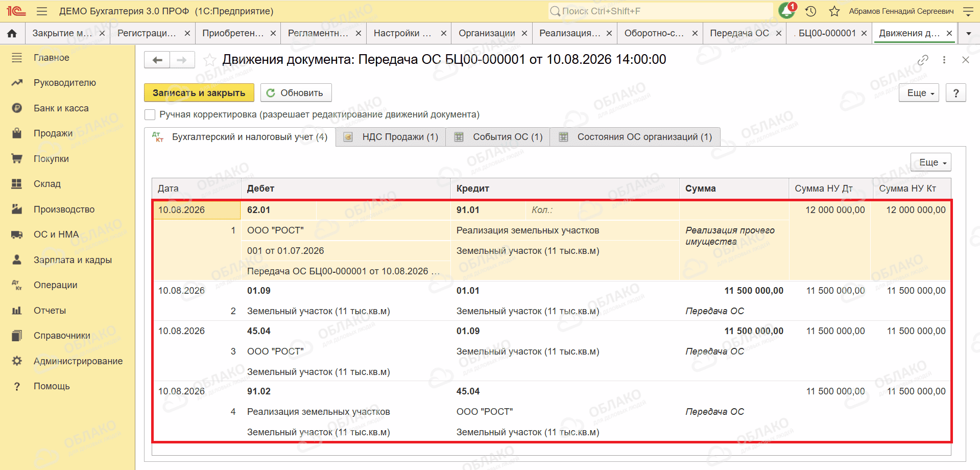Close the Движения документа form
The image size is (980, 470).
965,60
